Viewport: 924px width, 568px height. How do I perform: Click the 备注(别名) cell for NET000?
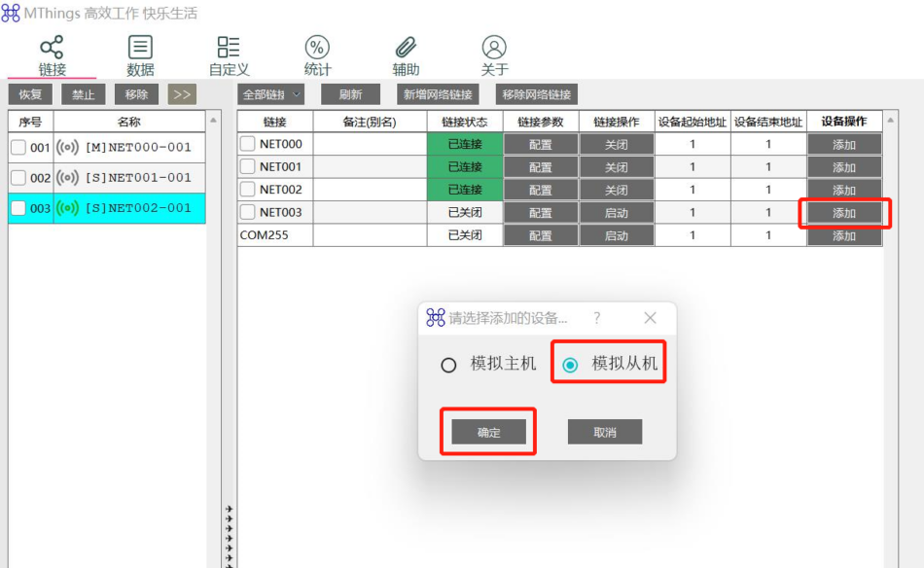(370, 144)
